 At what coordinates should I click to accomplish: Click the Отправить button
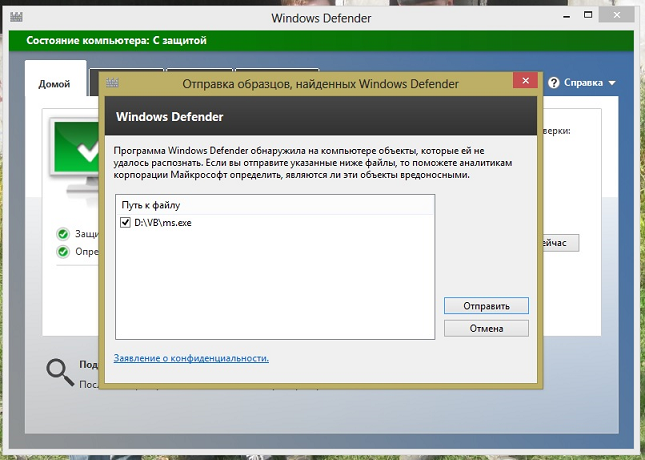click(x=486, y=306)
